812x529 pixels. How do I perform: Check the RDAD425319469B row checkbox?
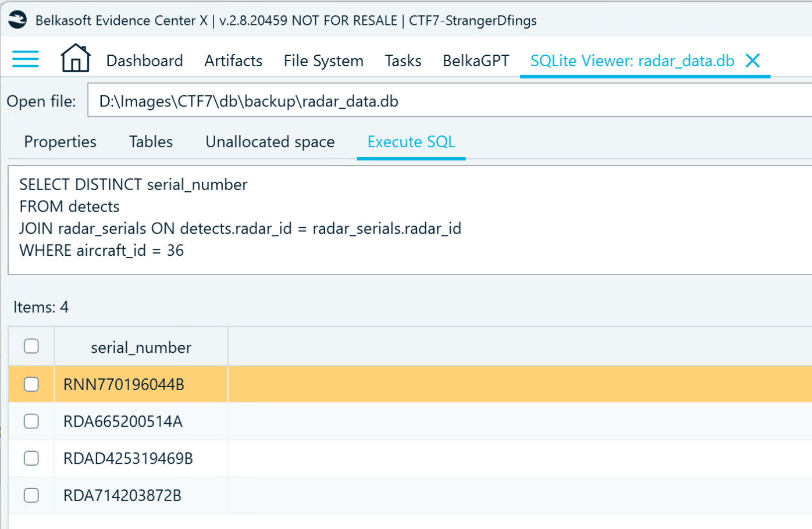(31, 459)
